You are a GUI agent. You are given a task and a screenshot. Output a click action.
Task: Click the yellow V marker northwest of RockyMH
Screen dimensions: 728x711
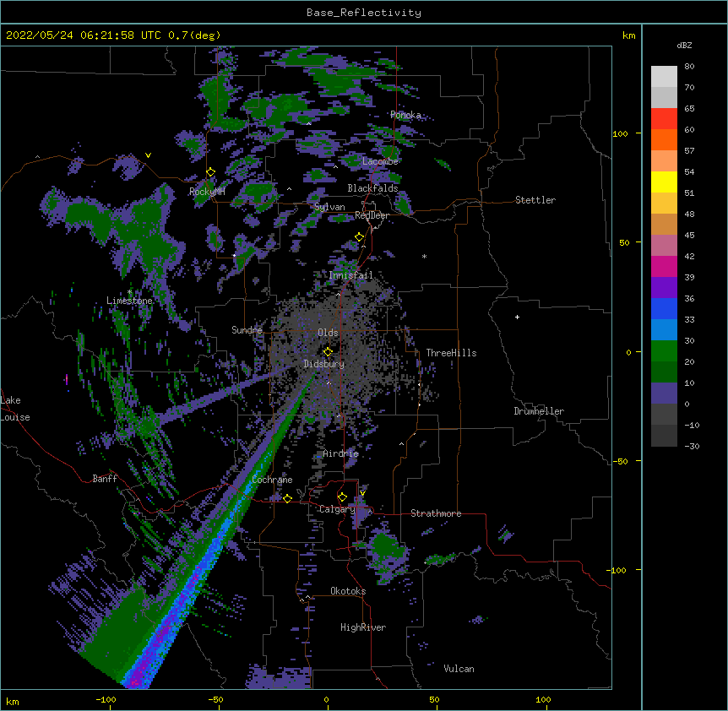click(148, 155)
